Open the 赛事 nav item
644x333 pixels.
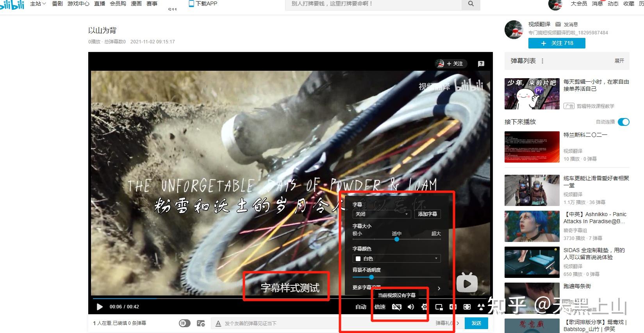pyautogui.click(x=152, y=4)
